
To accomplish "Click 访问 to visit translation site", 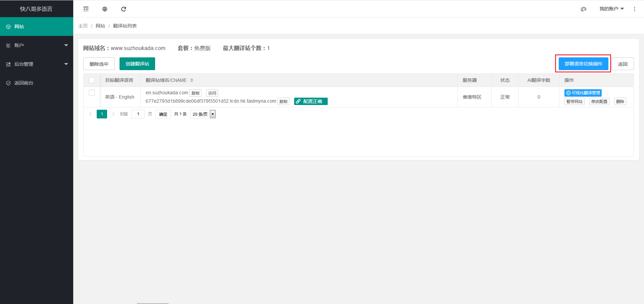I will point(212,93).
